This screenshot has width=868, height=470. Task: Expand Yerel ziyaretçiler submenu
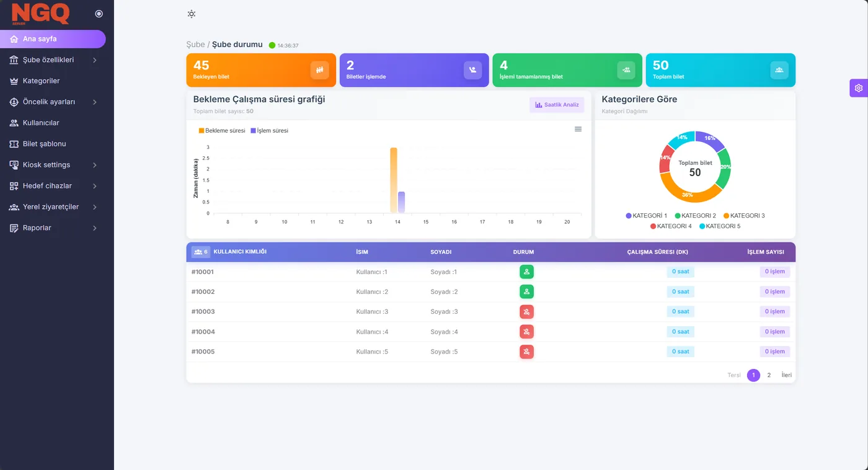coord(53,207)
